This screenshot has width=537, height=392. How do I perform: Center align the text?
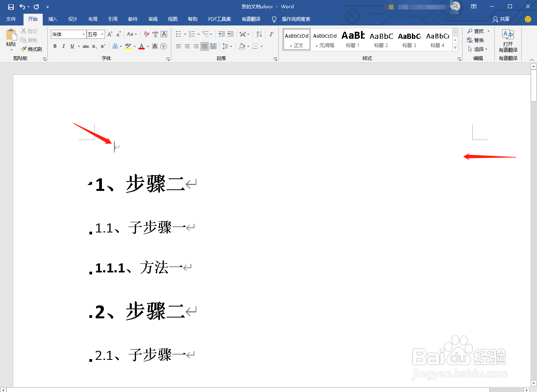pos(187,46)
